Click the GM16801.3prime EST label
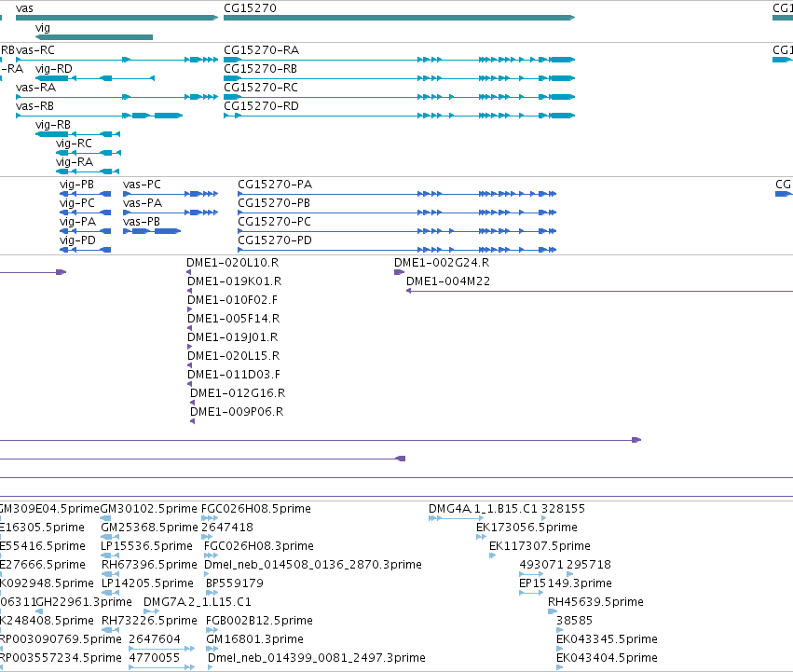793x672 pixels. coord(255,639)
